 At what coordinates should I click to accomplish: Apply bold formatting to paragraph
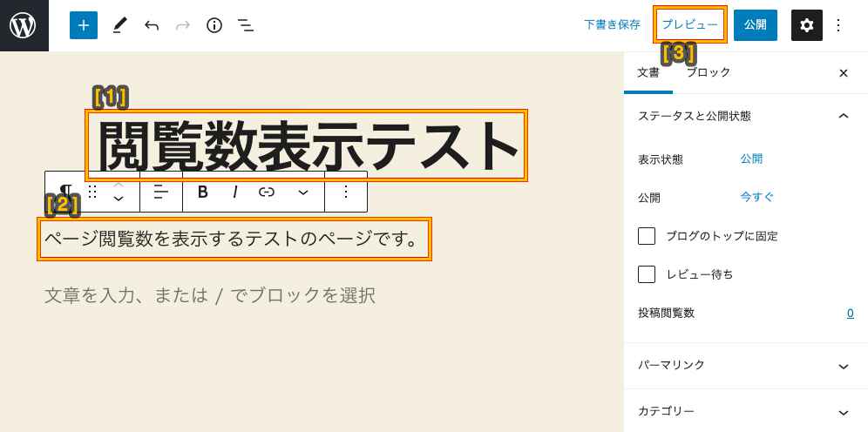click(x=202, y=192)
